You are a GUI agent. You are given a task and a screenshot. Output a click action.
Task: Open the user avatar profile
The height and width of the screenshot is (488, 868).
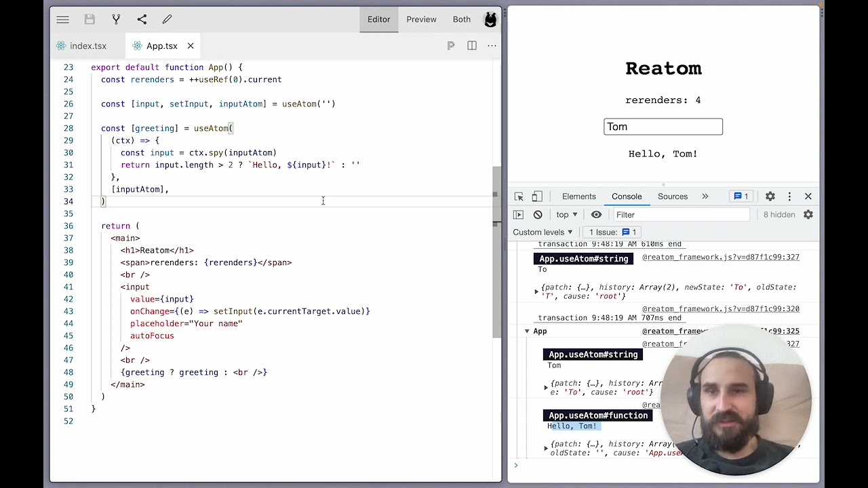[x=490, y=20]
